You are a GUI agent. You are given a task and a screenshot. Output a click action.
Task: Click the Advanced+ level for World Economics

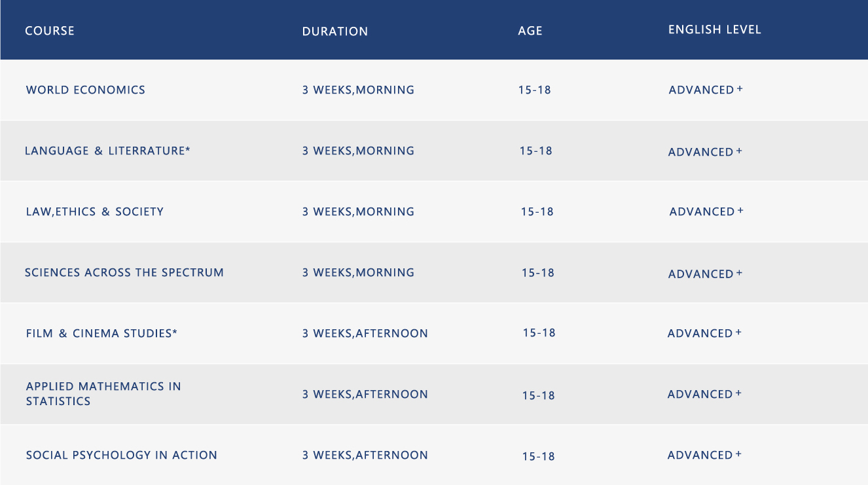706,90
